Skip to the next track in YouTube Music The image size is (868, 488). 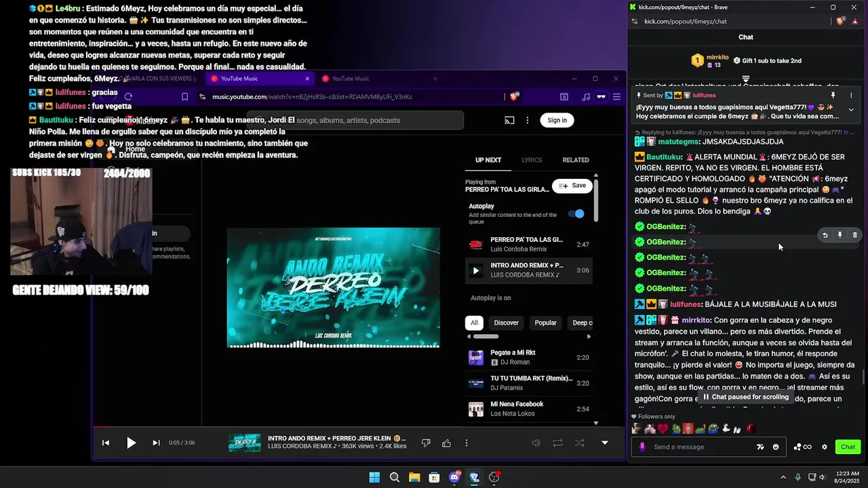click(x=156, y=443)
